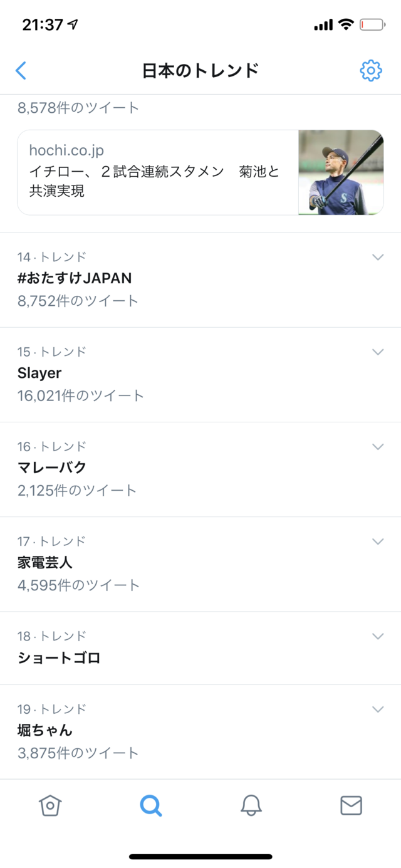Tap the Wi-Fi icon in status bar
The height and width of the screenshot is (868, 401).
click(345, 24)
